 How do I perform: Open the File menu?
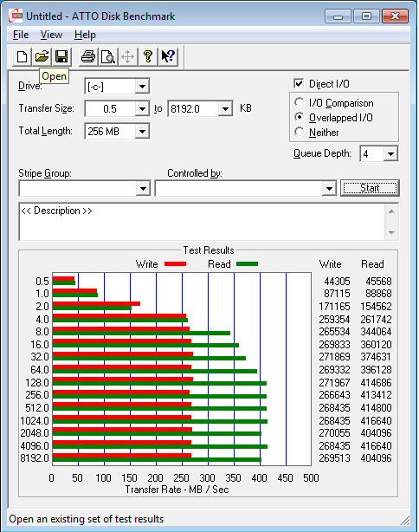coord(21,35)
